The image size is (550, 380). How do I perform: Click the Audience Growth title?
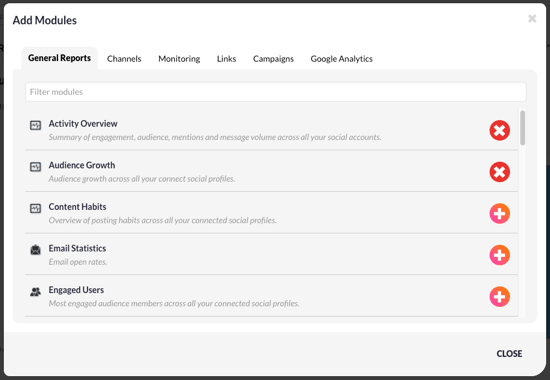pos(82,165)
